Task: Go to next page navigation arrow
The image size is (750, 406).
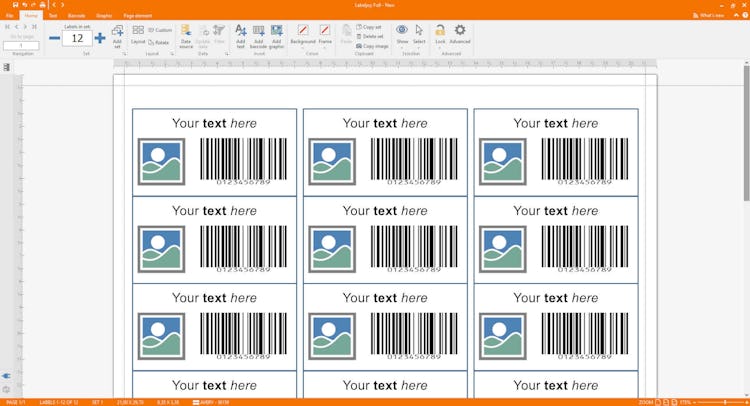Action: point(25,27)
